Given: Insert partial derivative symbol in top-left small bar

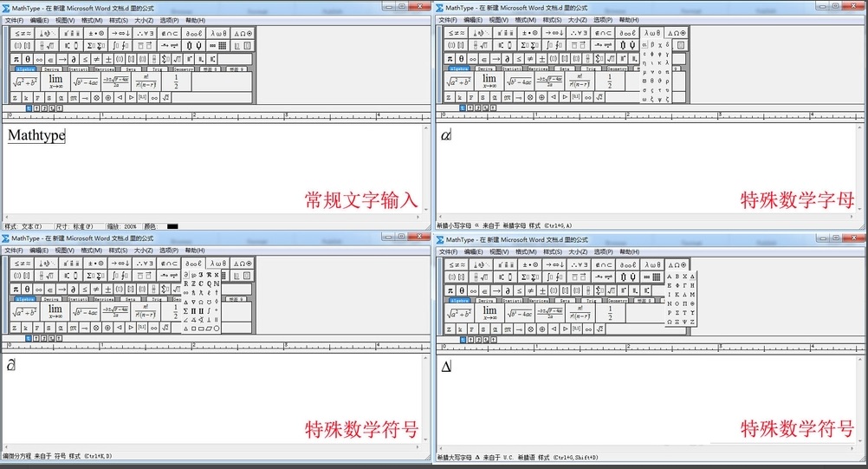Looking at the screenshot, I should coord(74,59).
